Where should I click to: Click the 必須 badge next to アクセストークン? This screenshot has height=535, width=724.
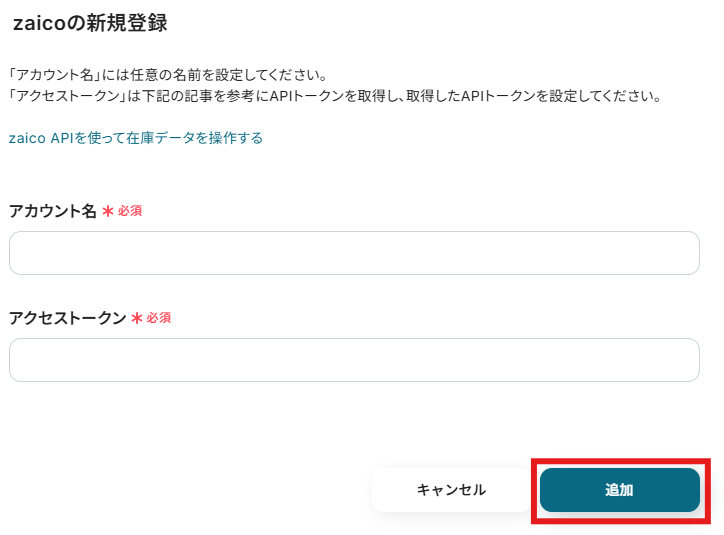click(x=159, y=318)
